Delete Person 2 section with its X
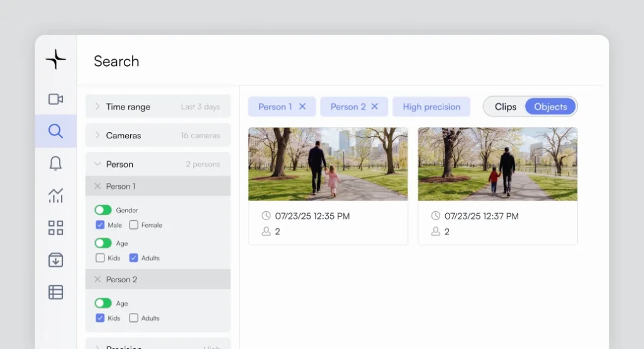Viewport: 644px width, 349px height. click(x=97, y=279)
